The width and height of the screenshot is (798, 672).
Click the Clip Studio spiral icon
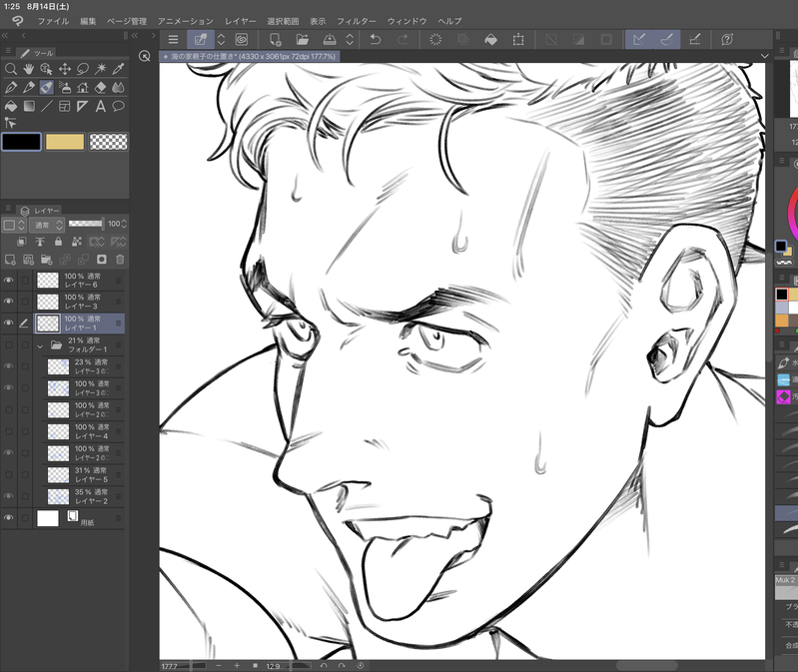[242, 40]
